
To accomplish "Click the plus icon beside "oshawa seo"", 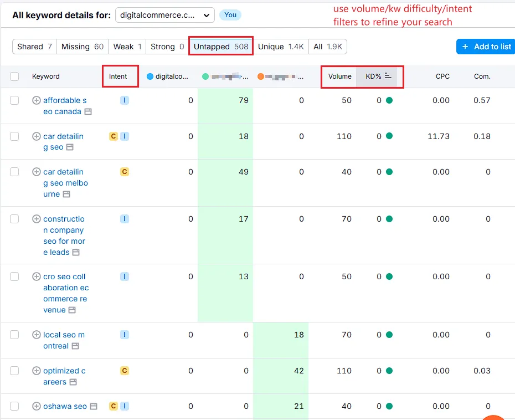I will [37, 406].
